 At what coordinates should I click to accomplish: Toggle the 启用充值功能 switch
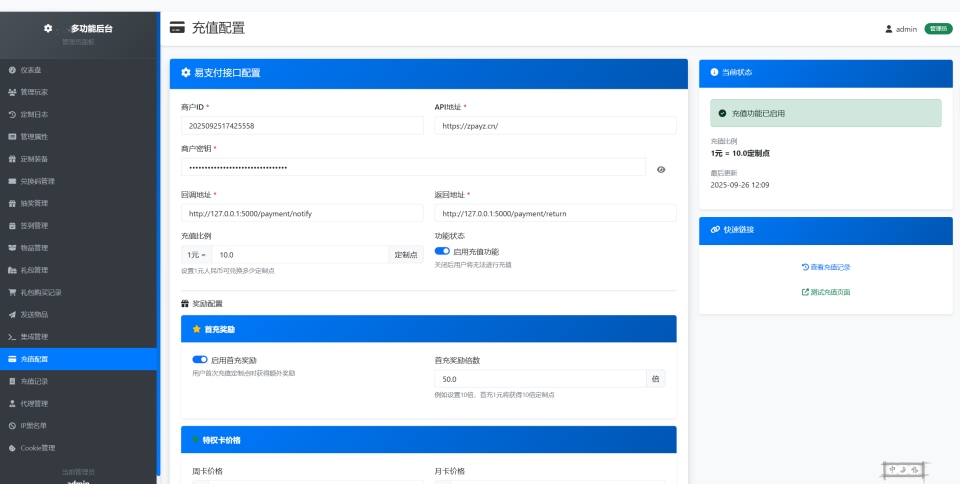[442, 251]
